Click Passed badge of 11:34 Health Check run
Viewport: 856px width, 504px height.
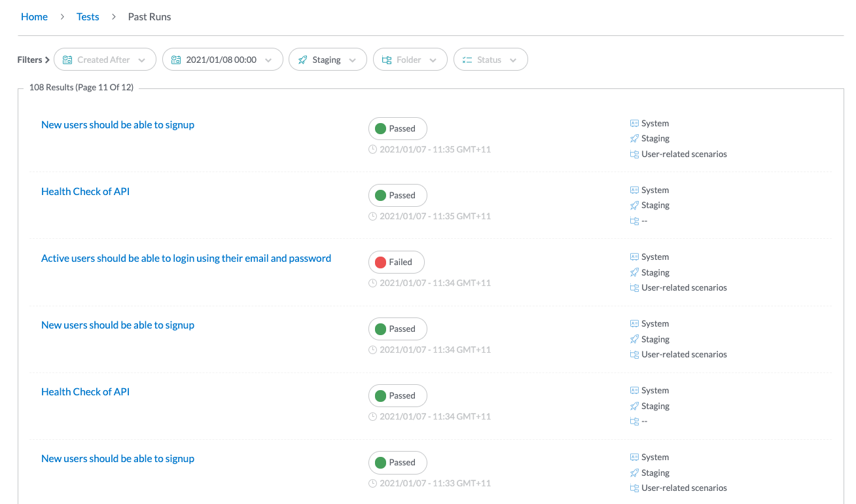pyautogui.click(x=398, y=395)
